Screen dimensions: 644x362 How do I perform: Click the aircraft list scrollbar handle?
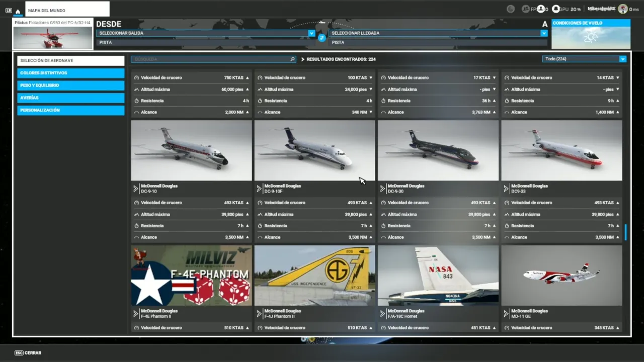tap(626, 232)
